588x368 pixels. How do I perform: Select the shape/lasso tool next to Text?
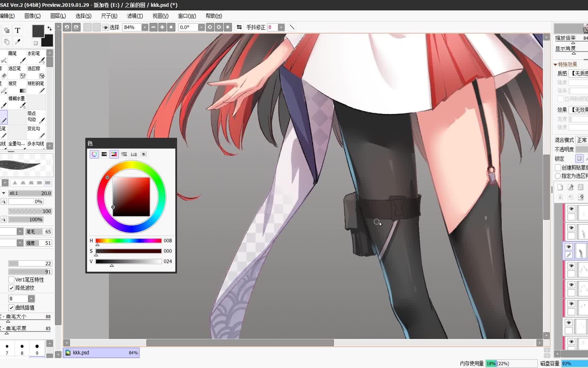coord(6,30)
